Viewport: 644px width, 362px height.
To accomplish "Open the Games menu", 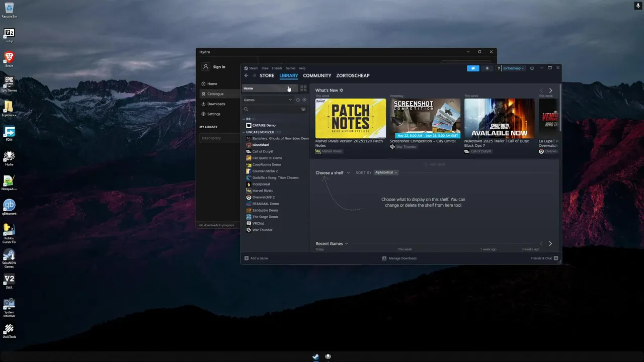I will click(291, 68).
